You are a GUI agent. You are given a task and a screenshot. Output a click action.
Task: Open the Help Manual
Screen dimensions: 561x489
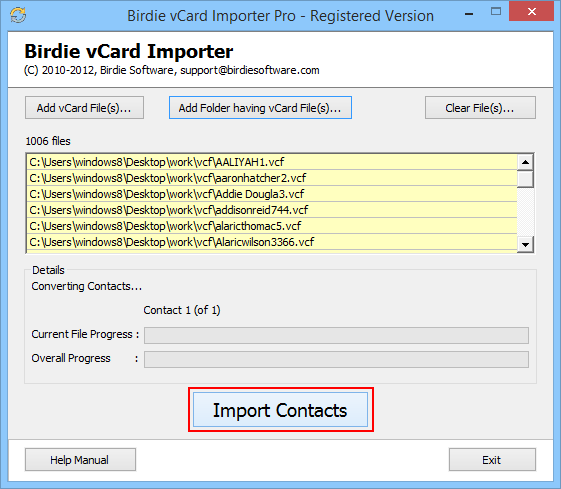[x=80, y=460]
